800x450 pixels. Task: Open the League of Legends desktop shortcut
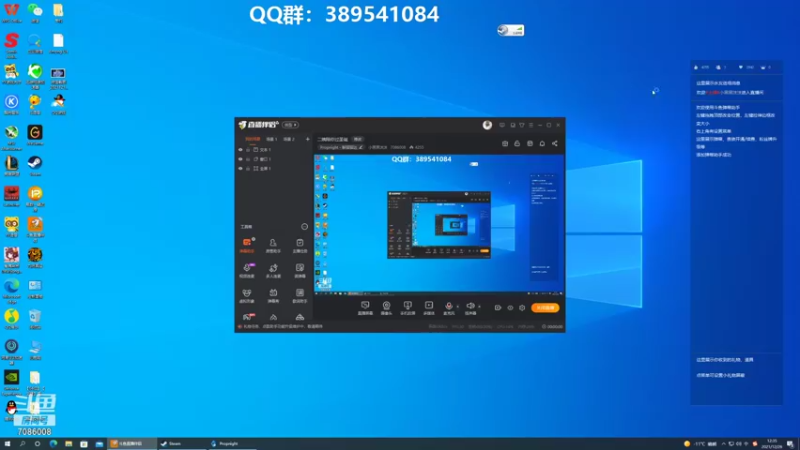[11, 165]
